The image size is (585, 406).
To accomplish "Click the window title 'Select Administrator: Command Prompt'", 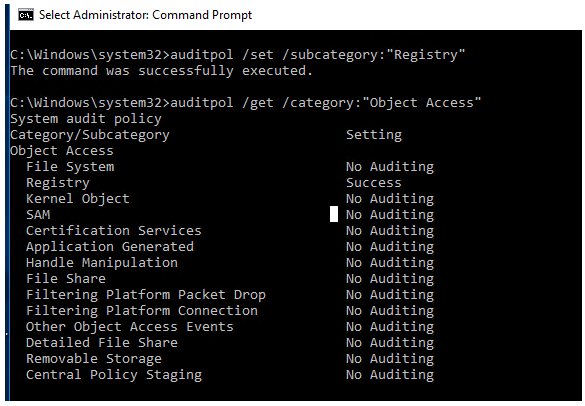I will coord(146,15).
